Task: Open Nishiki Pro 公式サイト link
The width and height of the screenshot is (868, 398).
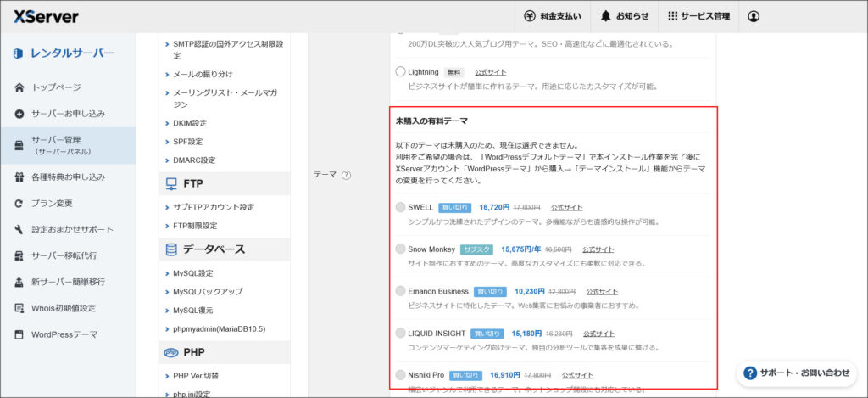Action: pyautogui.click(x=577, y=375)
